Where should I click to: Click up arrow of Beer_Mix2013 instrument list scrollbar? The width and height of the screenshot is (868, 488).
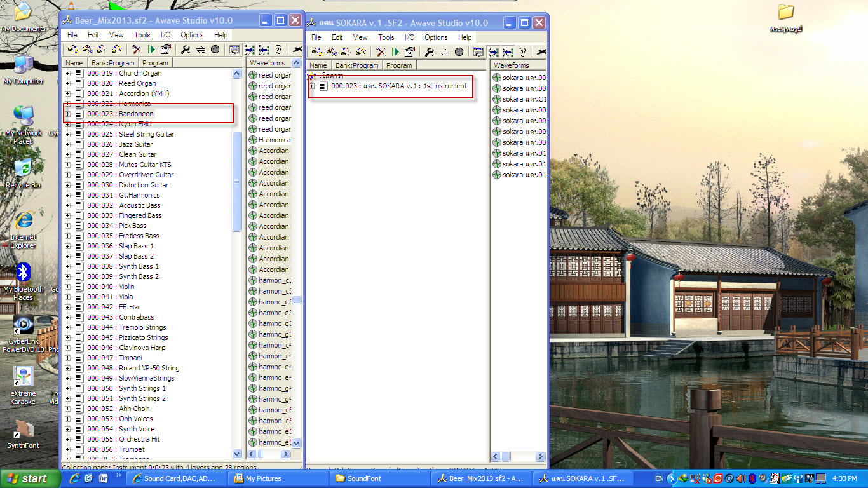pos(237,74)
